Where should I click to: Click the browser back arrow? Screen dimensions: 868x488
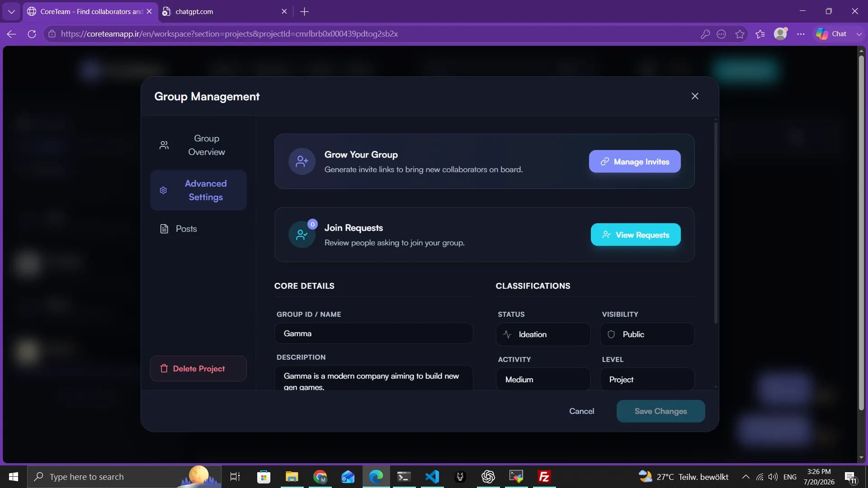11,34
